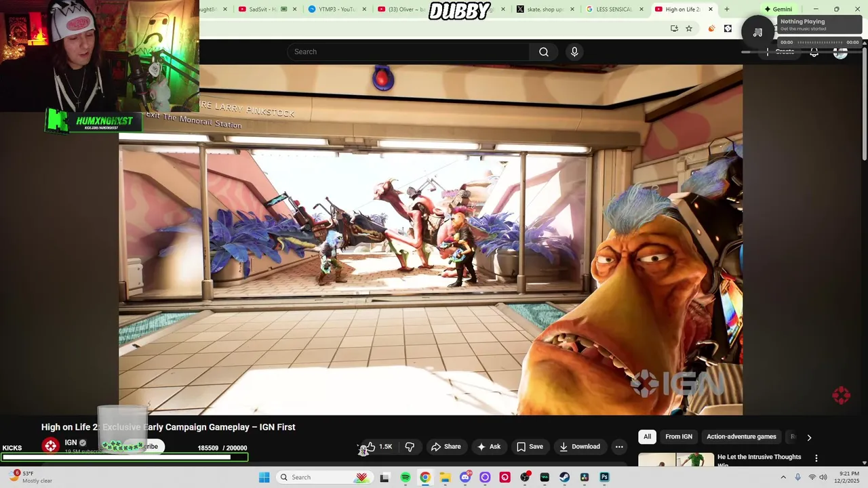Screen dimensions: 868x488
Task: Open Spotify from the taskbar
Action: pyautogui.click(x=406, y=477)
